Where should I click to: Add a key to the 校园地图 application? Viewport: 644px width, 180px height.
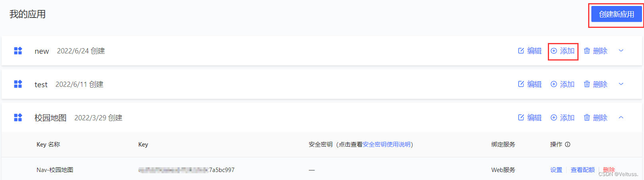(563, 117)
